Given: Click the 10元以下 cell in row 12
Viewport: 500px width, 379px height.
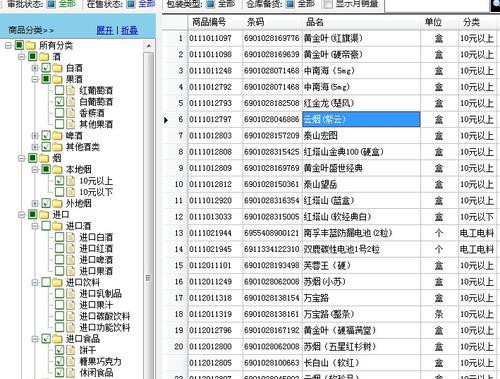Looking at the screenshot, I should [477, 217].
